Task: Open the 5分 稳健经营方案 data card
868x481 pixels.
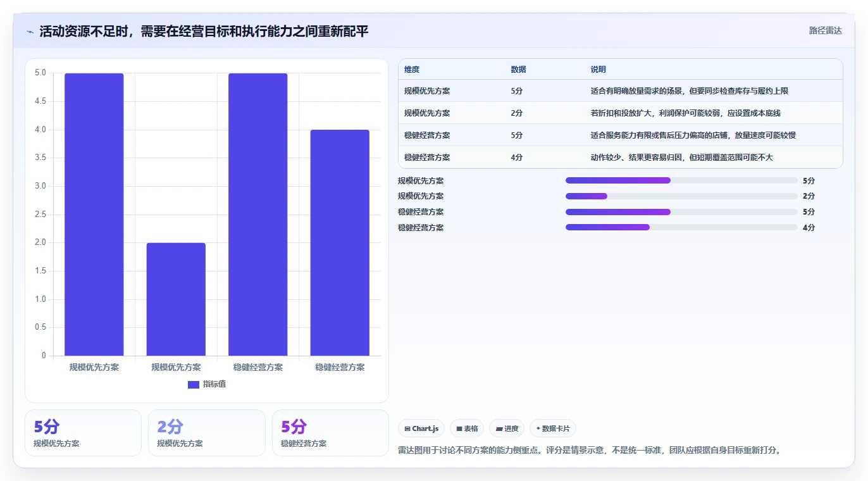Action: pyautogui.click(x=330, y=433)
